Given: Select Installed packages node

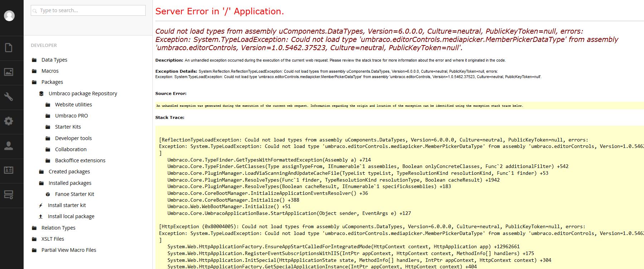Looking at the screenshot, I should pos(70,183).
